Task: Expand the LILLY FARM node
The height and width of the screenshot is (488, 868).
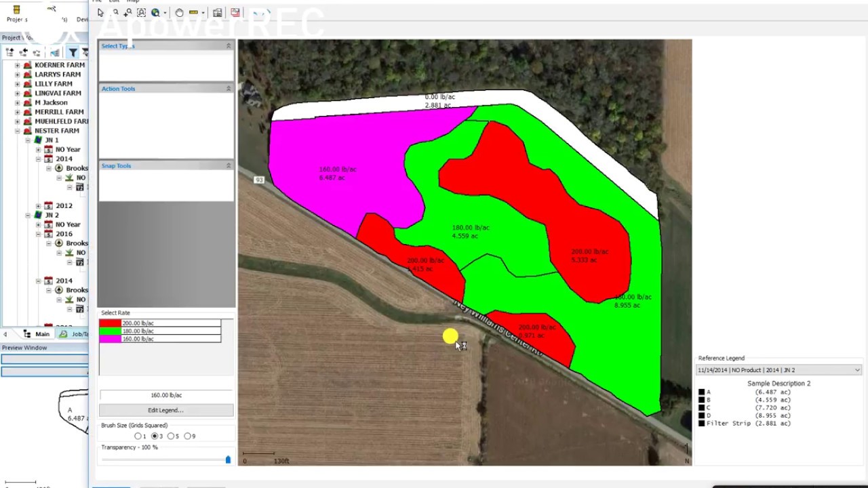Action: coord(18,84)
